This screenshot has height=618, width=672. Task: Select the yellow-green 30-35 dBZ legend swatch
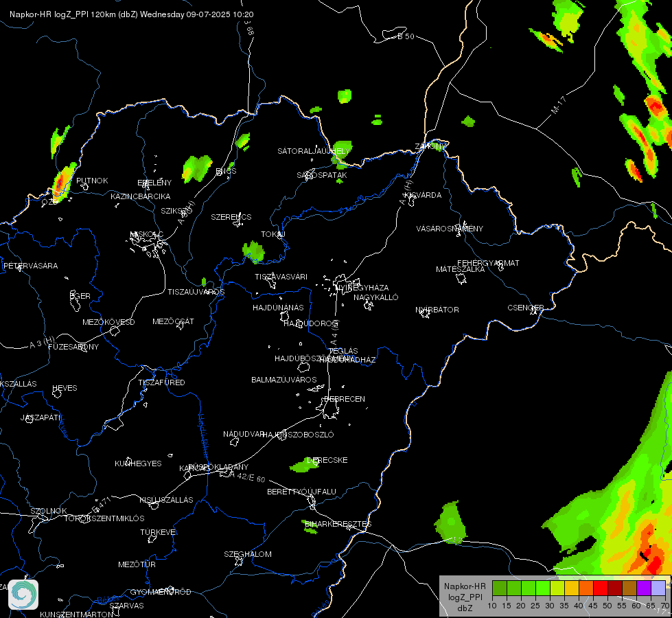click(557, 588)
